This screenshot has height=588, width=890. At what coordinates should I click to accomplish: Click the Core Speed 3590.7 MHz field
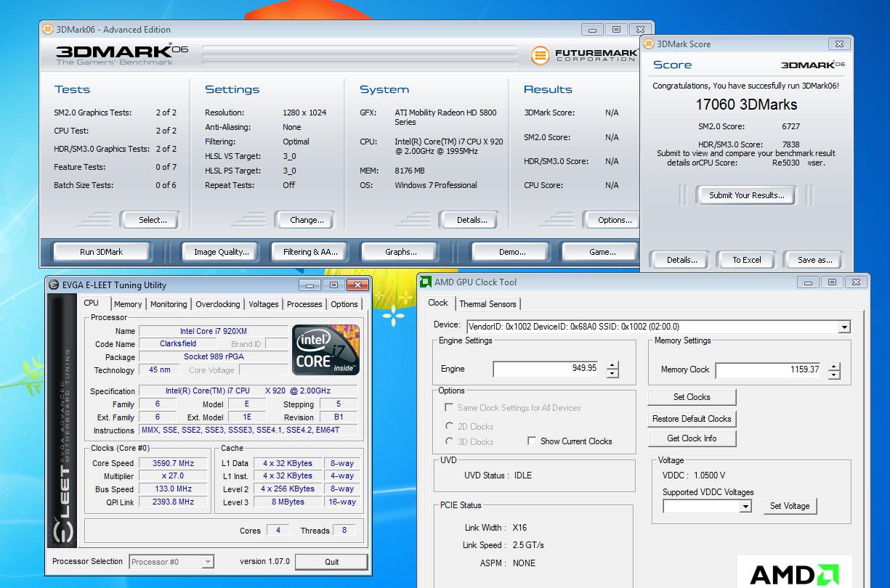click(173, 463)
